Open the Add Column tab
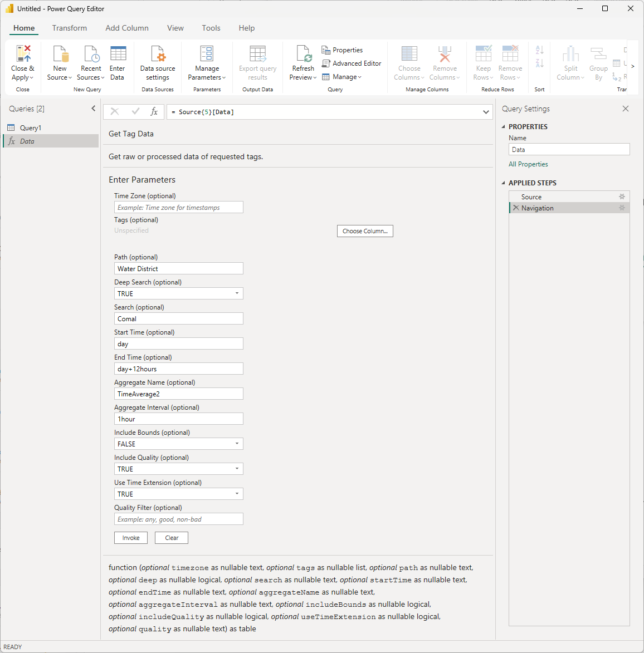Screen dimensions: 644x653 [127, 28]
